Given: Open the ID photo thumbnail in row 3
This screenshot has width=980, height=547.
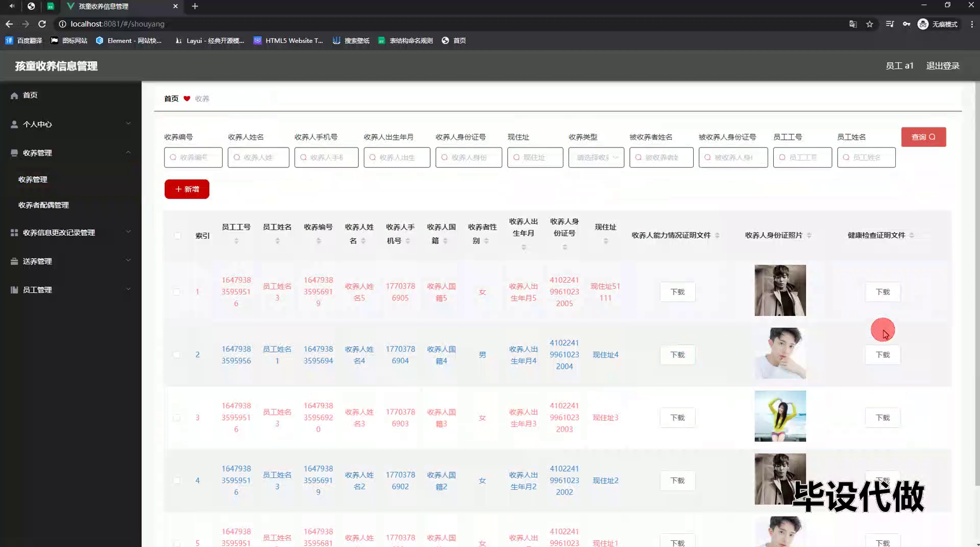Looking at the screenshot, I should [x=780, y=416].
